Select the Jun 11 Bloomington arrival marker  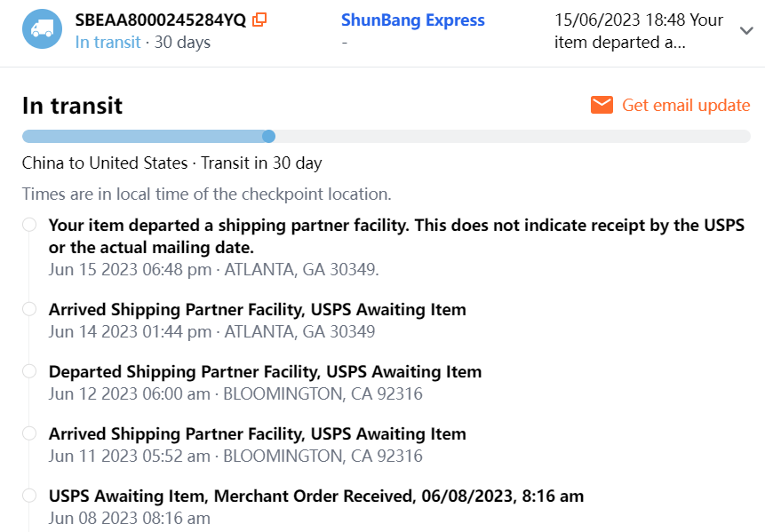pos(29,433)
